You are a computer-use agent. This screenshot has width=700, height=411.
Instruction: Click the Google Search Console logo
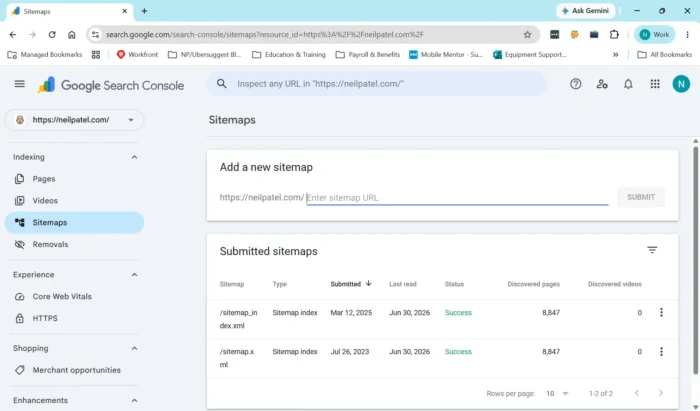coord(111,85)
